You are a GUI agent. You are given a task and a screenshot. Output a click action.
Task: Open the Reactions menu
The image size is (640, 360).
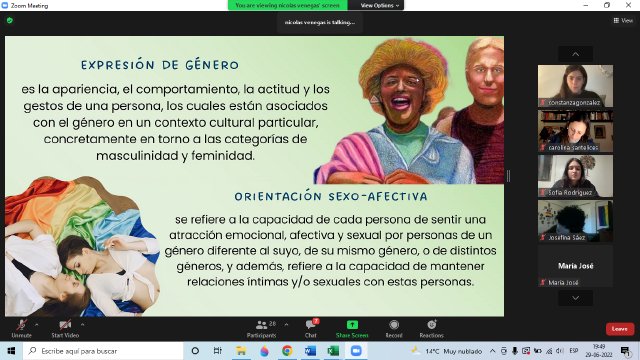(x=431, y=329)
